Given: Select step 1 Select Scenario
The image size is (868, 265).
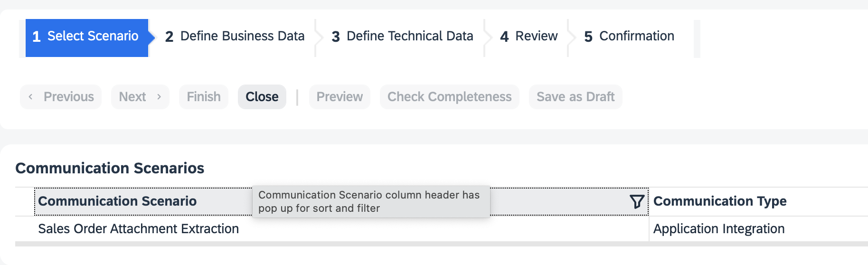Looking at the screenshot, I should (87, 37).
